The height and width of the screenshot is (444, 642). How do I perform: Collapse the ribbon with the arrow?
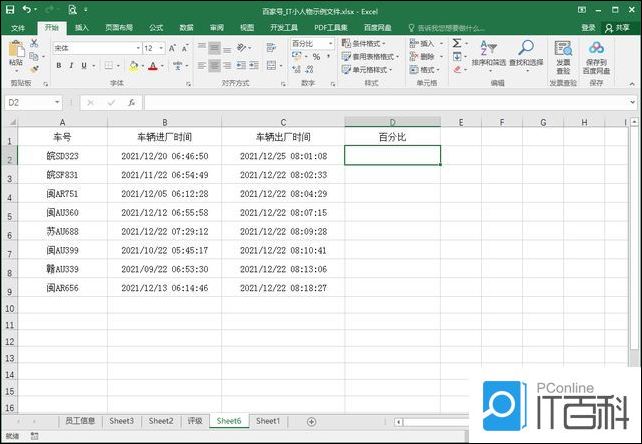click(x=632, y=84)
